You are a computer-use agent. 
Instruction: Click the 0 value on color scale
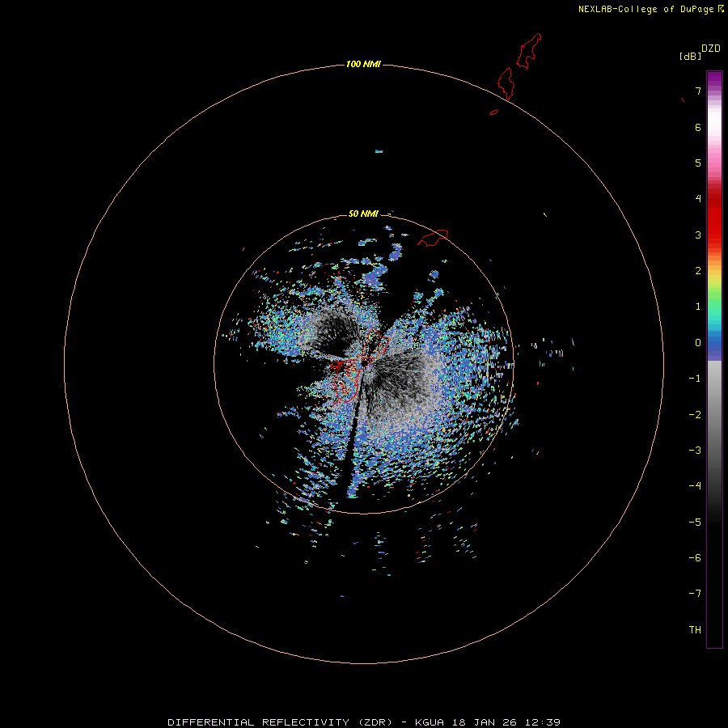coord(698,343)
